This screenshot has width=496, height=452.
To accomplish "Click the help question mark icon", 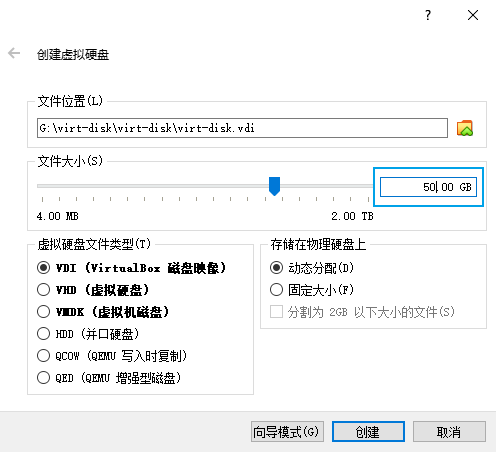I will [x=428, y=15].
